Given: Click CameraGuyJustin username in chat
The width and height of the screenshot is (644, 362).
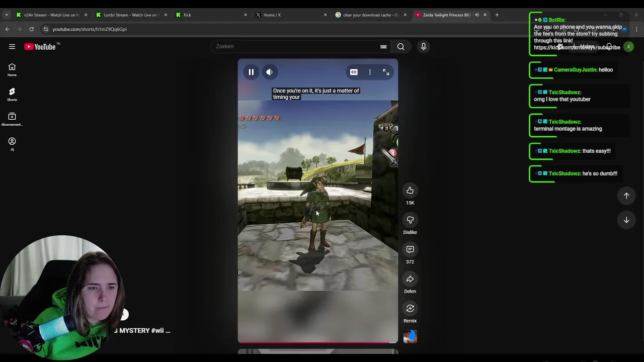Looking at the screenshot, I should 576,70.
